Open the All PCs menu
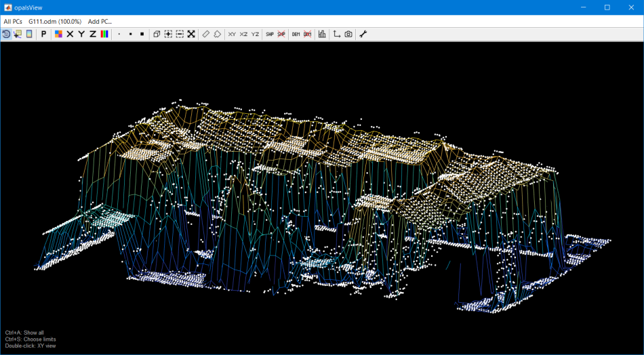644x355 pixels. click(x=13, y=22)
